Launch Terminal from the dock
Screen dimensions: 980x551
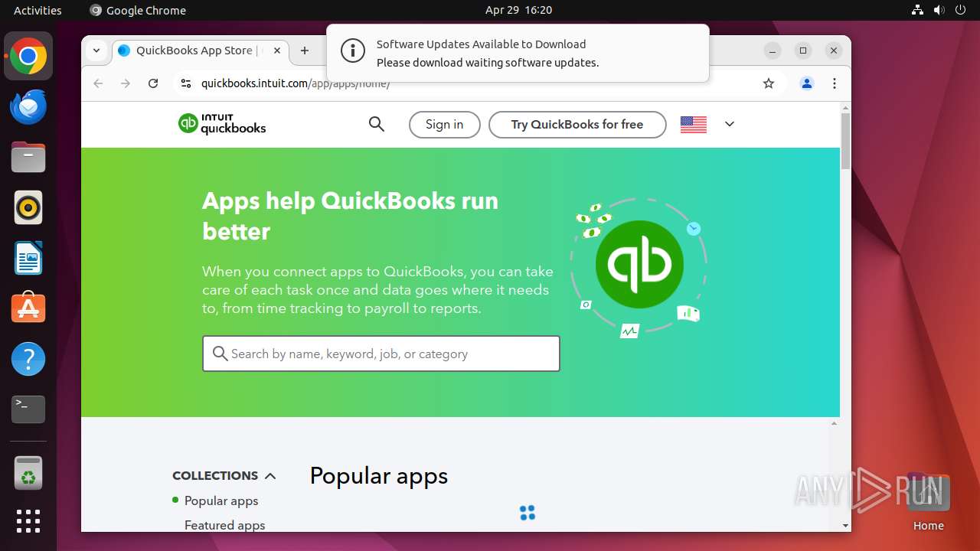click(x=28, y=409)
